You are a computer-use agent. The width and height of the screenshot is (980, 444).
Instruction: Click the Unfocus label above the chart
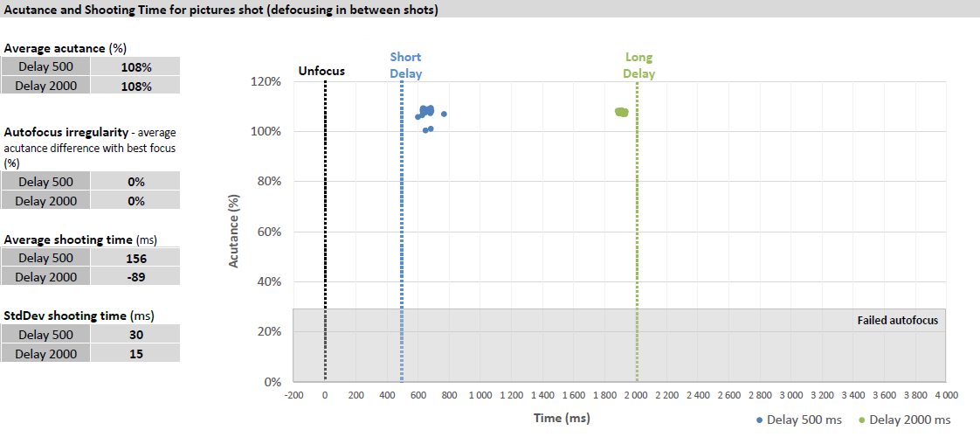coord(321,71)
